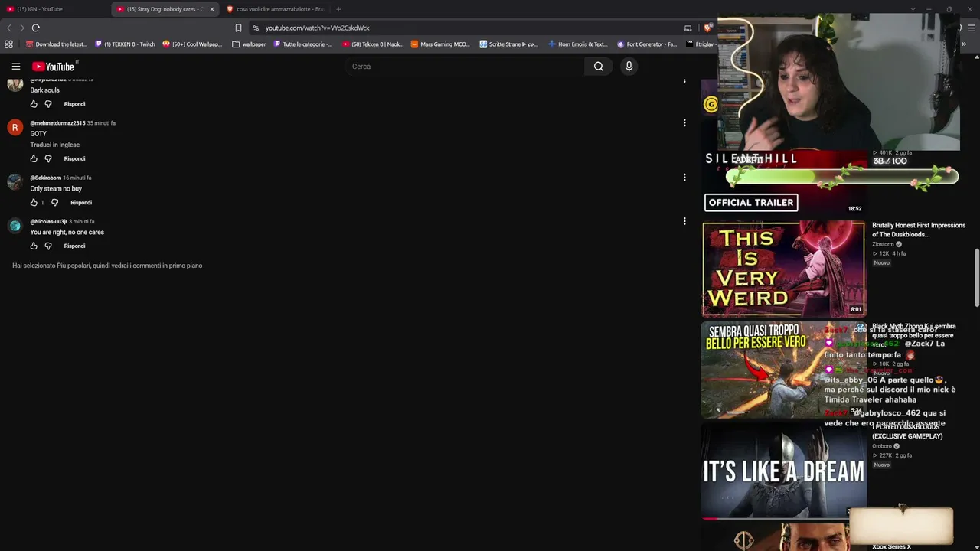Dislike 'You are right, no one cares' comment
Screen dimensions: 980x551
48,246
